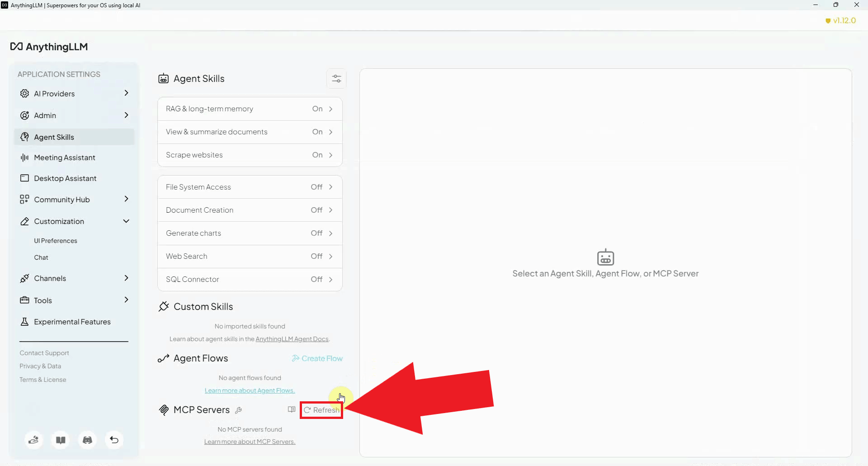Expand the AI Providers chevron
Viewport: 868px width, 466px height.
tap(126, 93)
